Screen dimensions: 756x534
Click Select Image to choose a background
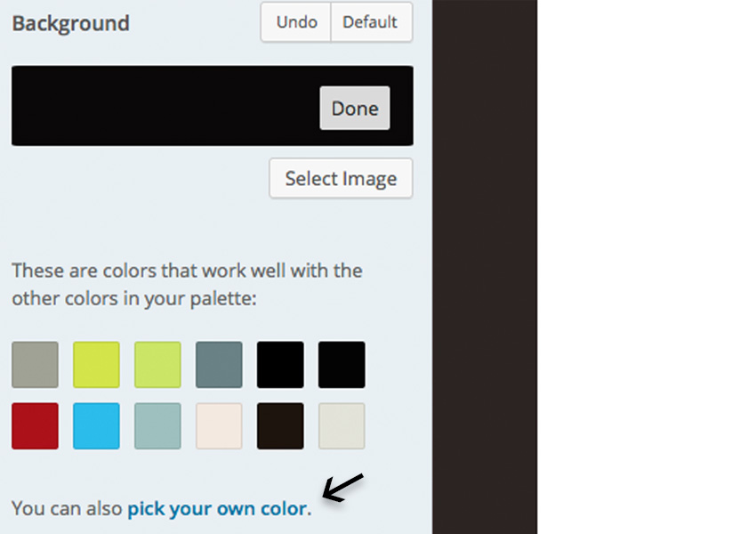pos(341,178)
